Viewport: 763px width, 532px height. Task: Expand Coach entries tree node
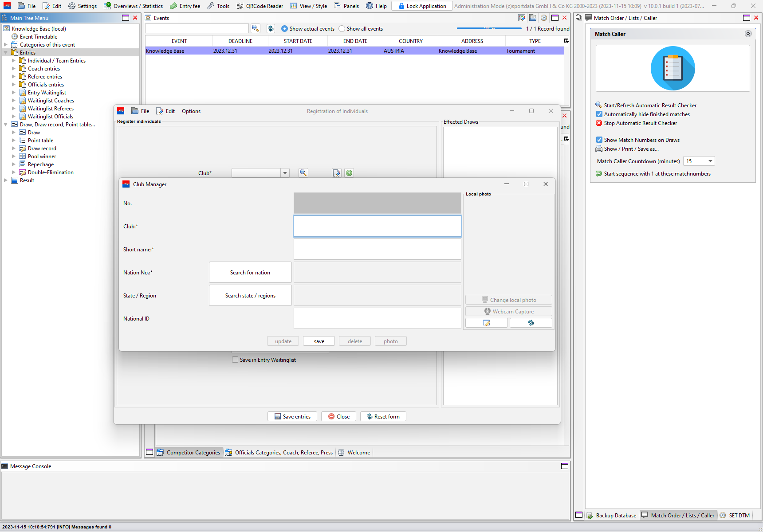13,69
